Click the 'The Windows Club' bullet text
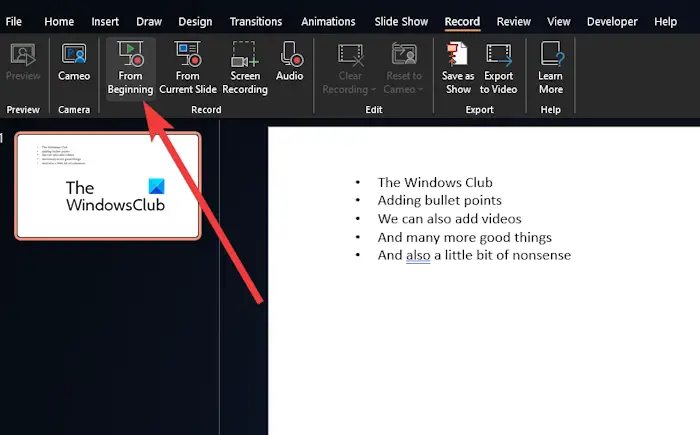This screenshot has height=435, width=700. point(435,182)
